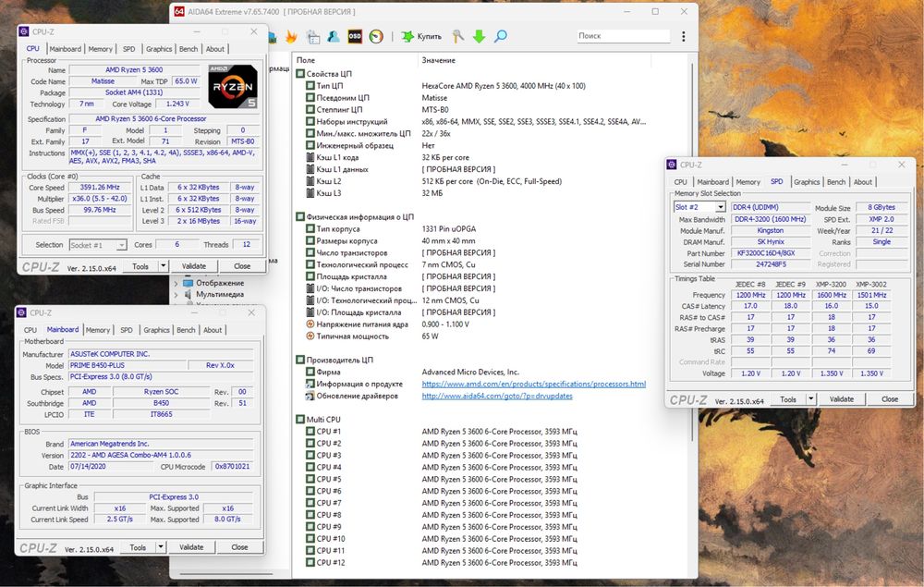
Task: Click the green download arrow icon
Action: 479,37
